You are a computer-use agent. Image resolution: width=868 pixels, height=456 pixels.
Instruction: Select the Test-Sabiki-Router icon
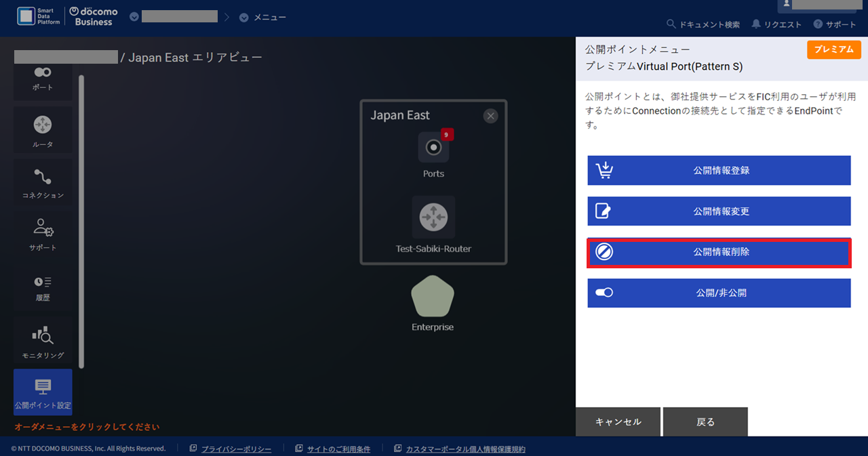pos(433,217)
